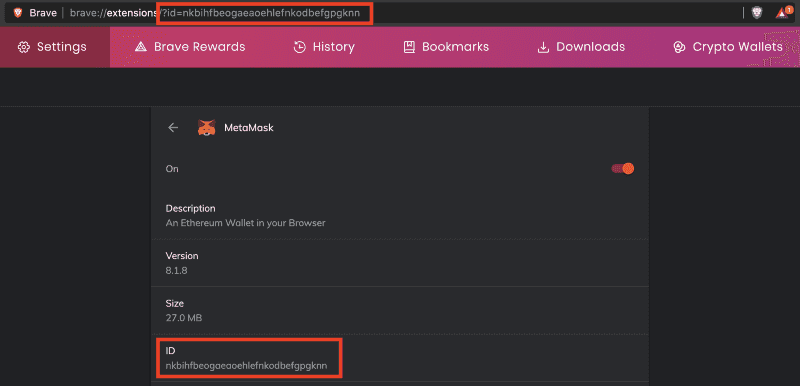Click the description 'An Ethereum Wallet in your Browser'
The width and height of the screenshot is (800, 386).
[245, 223]
